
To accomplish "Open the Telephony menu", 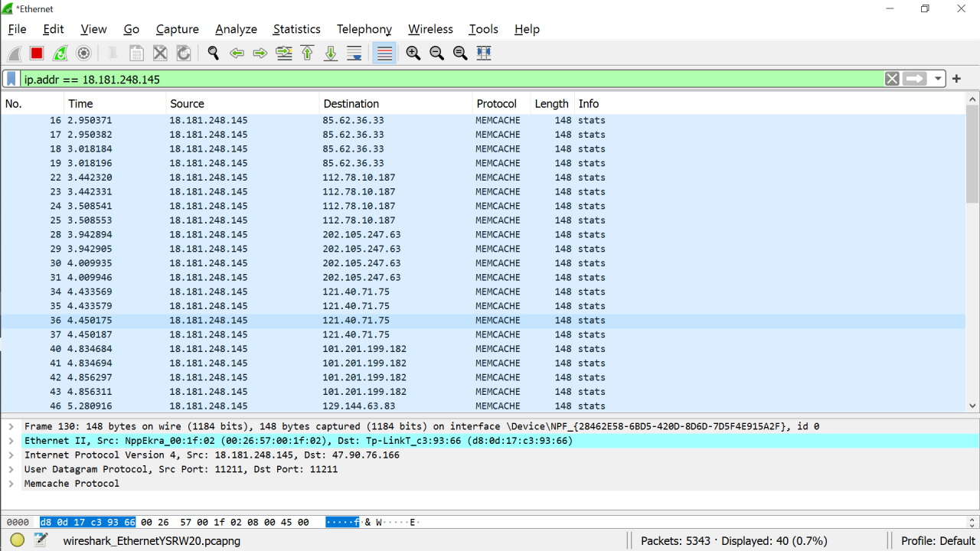I will pyautogui.click(x=364, y=29).
